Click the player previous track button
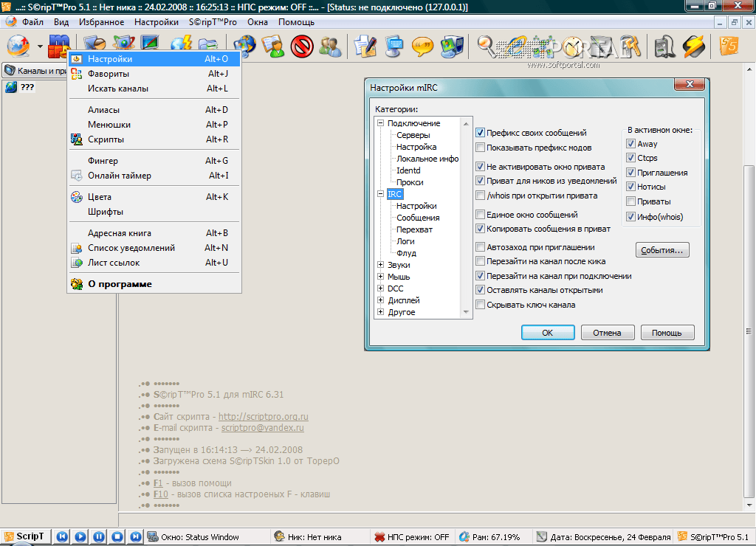The height and width of the screenshot is (546, 756). pyautogui.click(x=62, y=536)
